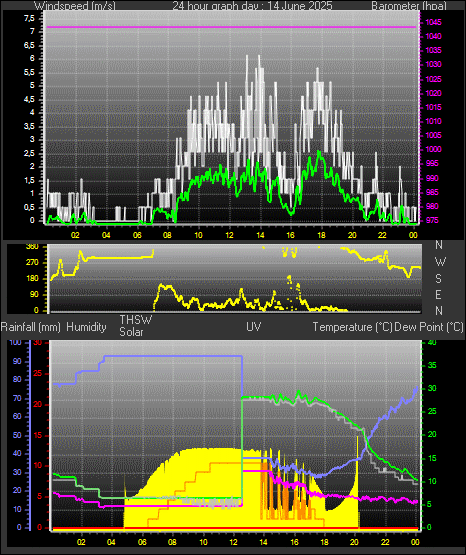Select the UV legend label
The width and height of the screenshot is (466, 555).
click(x=254, y=327)
